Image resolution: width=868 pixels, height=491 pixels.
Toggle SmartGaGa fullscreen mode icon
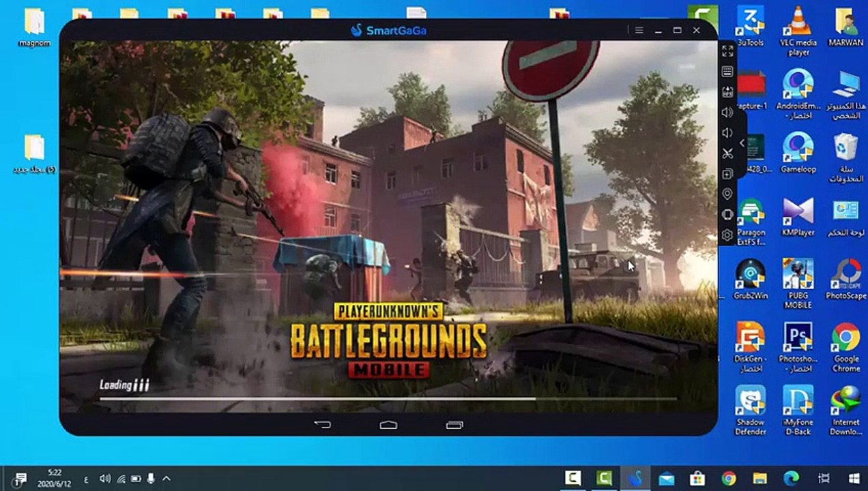[x=727, y=51]
